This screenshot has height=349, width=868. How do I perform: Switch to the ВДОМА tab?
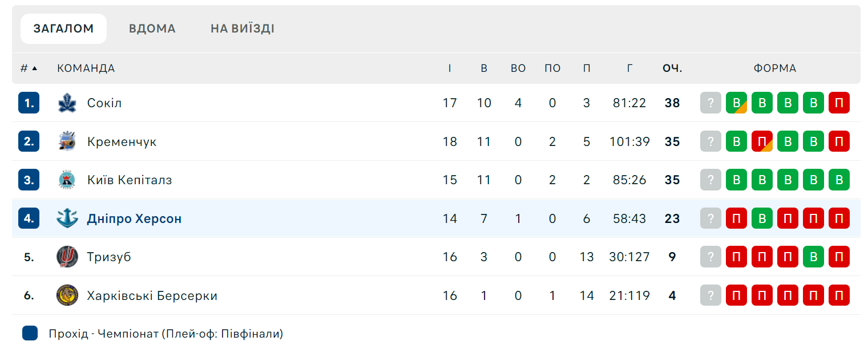152,29
